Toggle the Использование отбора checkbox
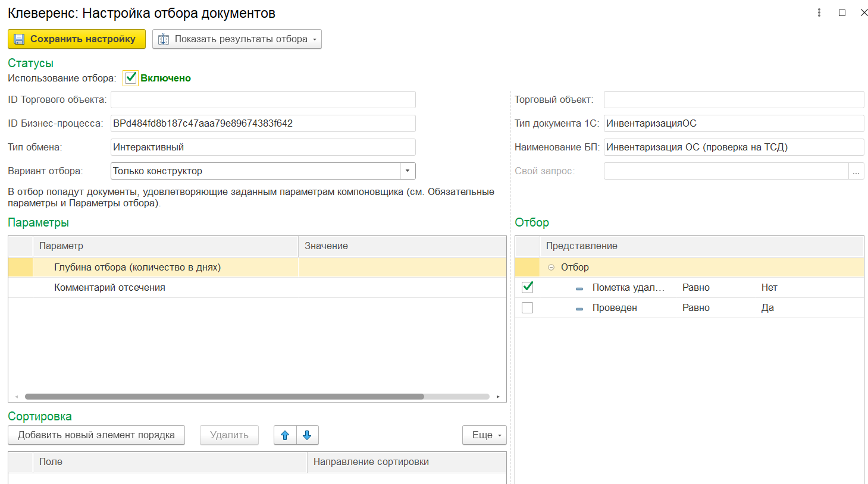The width and height of the screenshot is (868, 484). pyautogui.click(x=131, y=78)
